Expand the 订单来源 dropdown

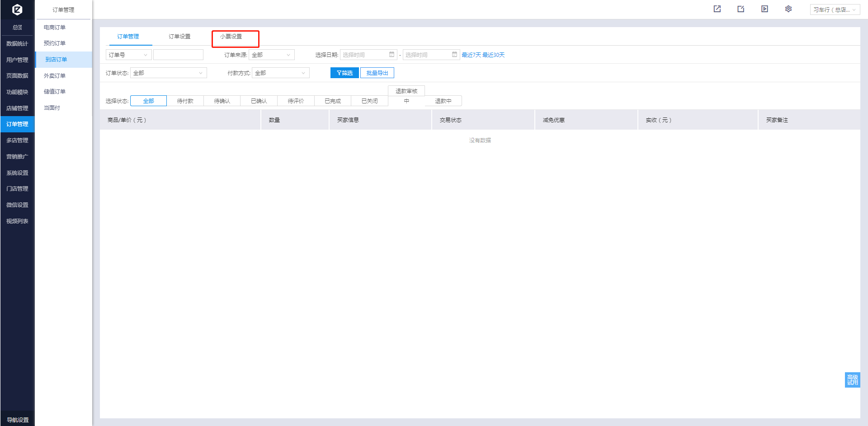(271, 55)
